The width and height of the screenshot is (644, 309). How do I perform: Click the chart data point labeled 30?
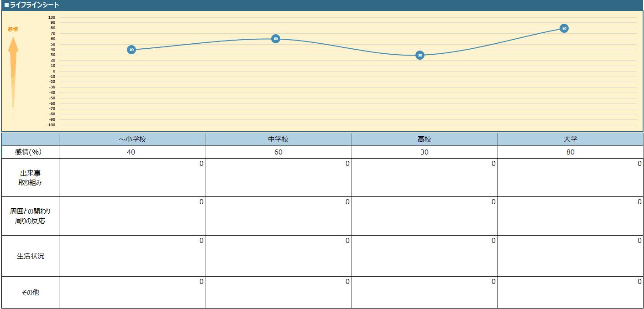(420, 55)
